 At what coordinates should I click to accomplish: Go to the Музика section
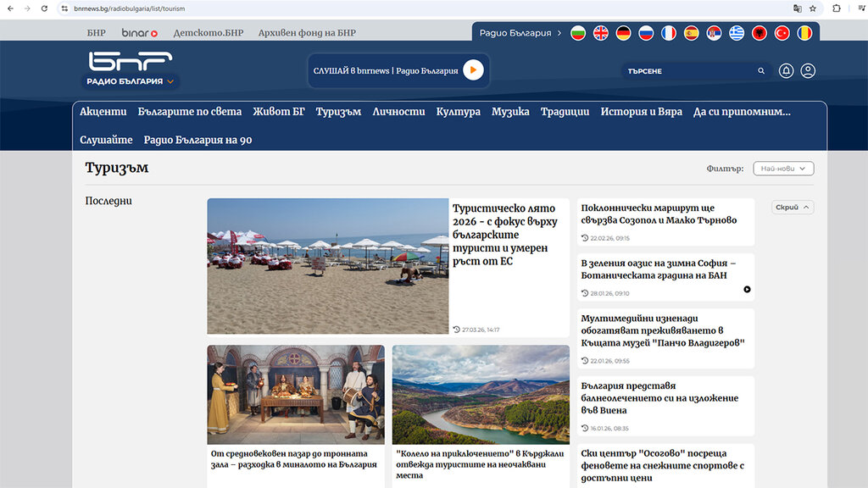(x=510, y=112)
